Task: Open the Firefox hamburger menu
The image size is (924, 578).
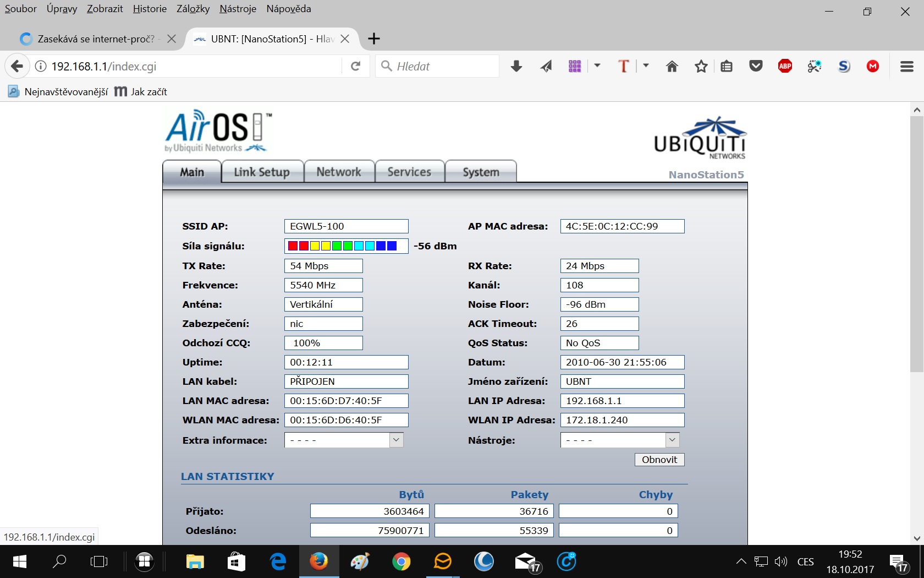Action: click(x=906, y=67)
